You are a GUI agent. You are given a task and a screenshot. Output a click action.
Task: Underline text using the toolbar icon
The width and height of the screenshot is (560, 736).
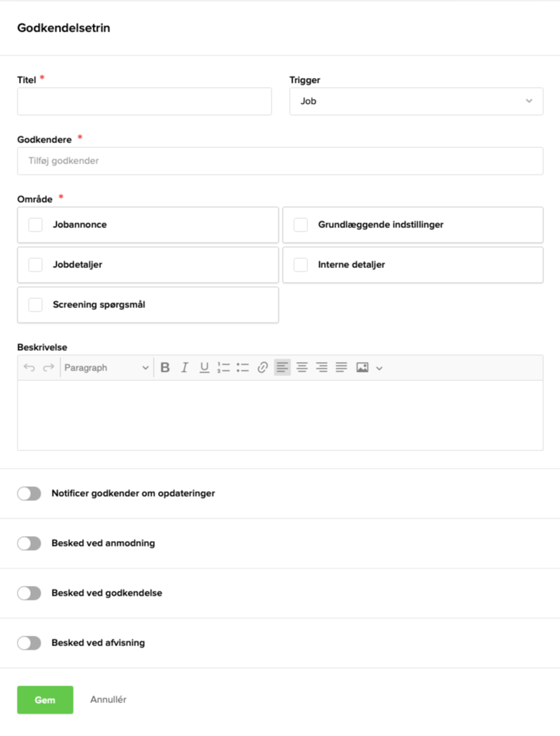click(x=204, y=368)
